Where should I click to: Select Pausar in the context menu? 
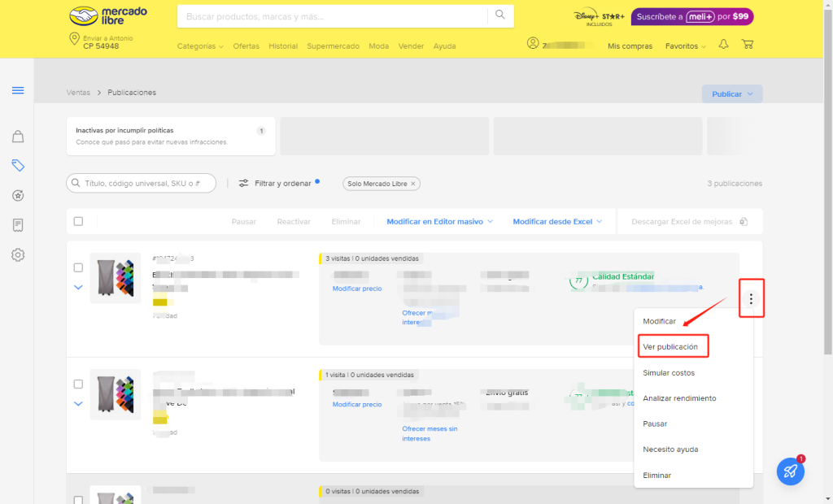coord(655,424)
